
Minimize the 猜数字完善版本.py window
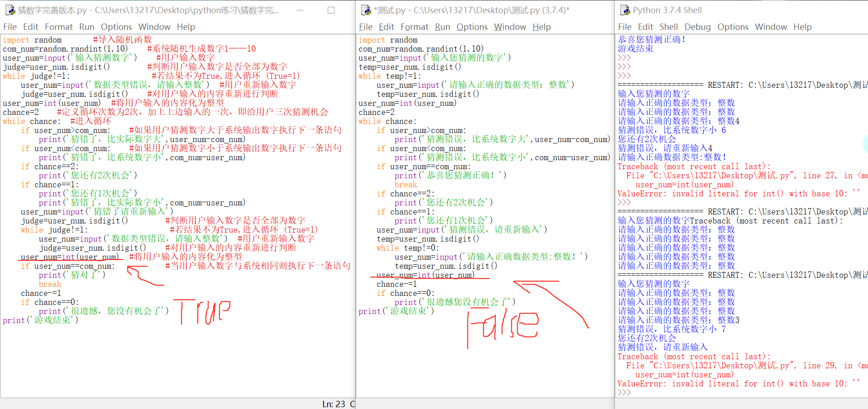[300, 10]
